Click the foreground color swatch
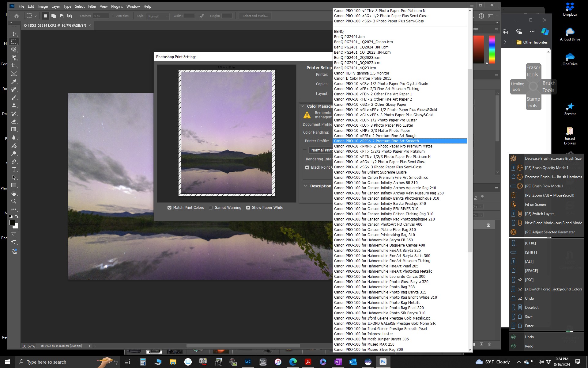The height and width of the screenshot is (368, 588). pyautogui.click(x=12, y=223)
